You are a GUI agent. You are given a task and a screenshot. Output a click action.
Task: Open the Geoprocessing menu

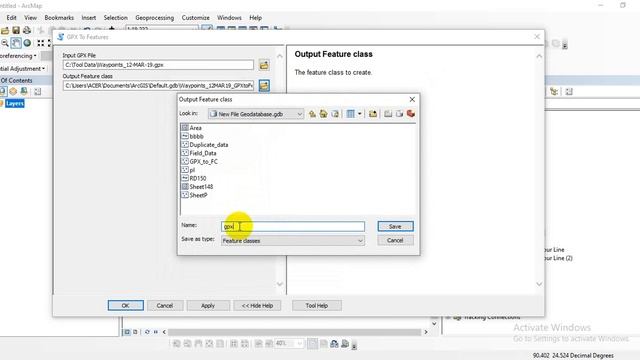point(155,18)
